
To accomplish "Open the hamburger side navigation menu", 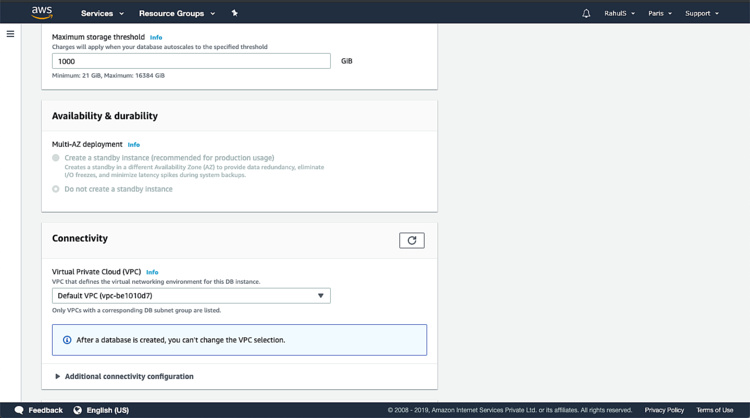I will point(10,34).
